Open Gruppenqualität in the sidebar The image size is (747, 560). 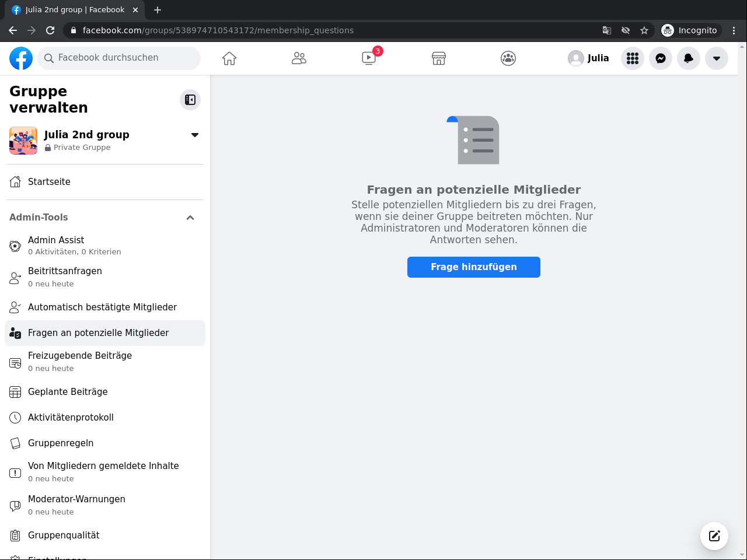coord(105,535)
